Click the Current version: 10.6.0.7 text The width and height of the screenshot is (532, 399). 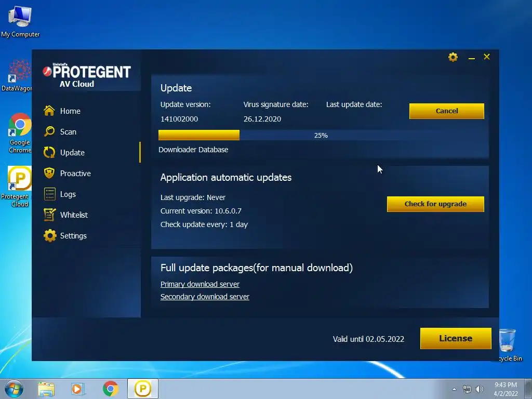point(201,211)
